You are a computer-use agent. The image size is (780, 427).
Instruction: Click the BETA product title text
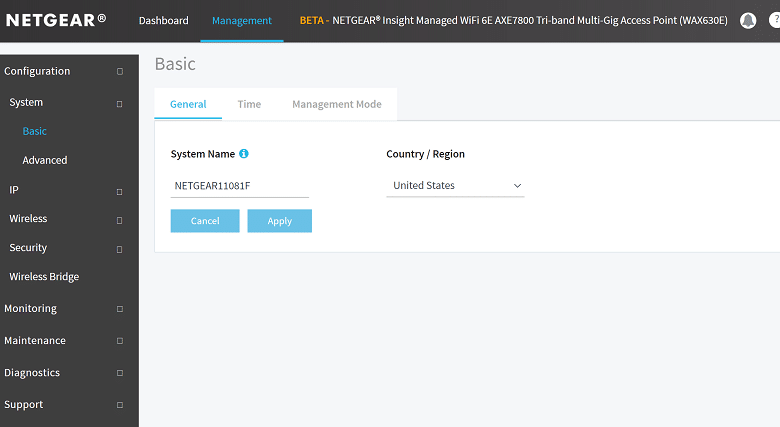(x=513, y=20)
